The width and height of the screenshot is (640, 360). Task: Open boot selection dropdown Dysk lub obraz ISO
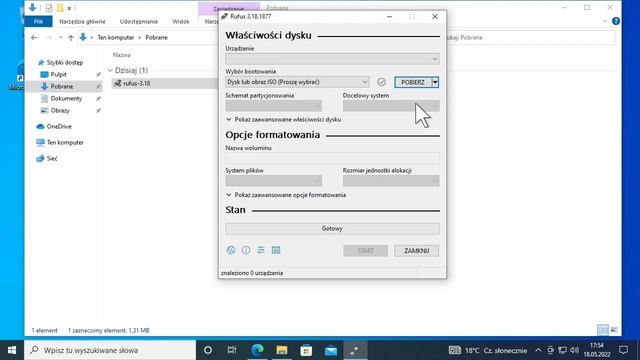[x=297, y=82]
